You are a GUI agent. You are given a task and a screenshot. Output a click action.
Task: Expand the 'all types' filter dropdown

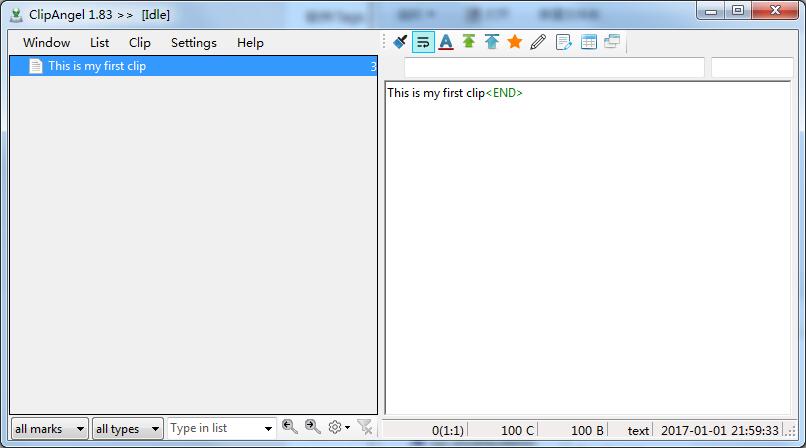pyautogui.click(x=127, y=428)
